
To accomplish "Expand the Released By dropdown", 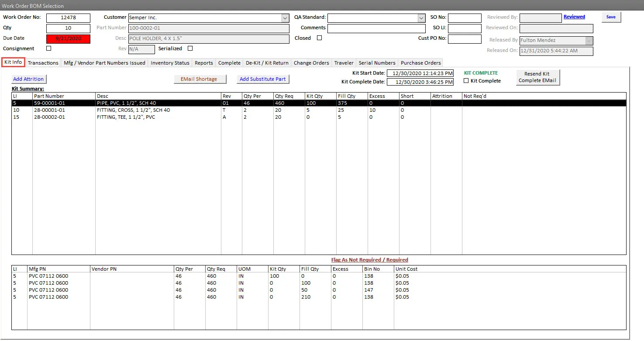I will click(589, 41).
